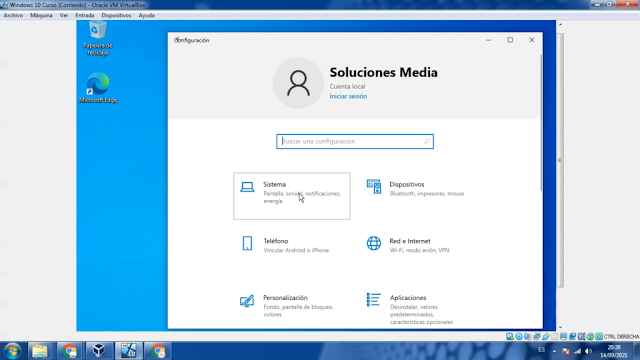Click the search magnifier in settings search box

[427, 141]
